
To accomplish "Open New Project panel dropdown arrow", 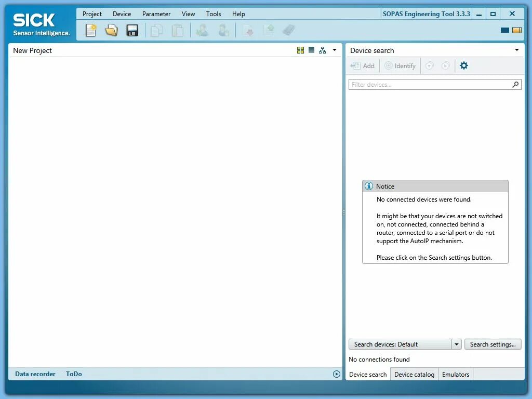I will 334,50.
